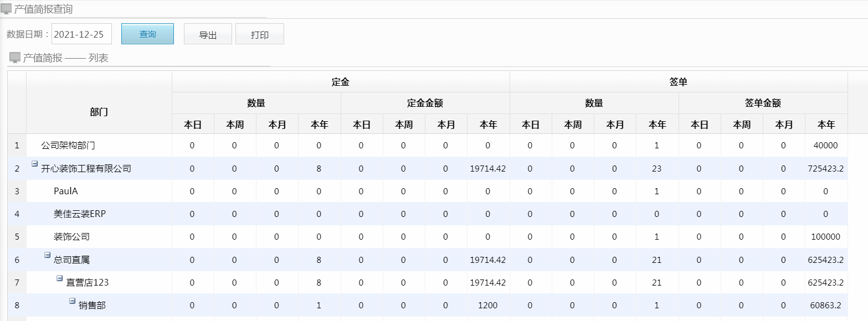Viewport: 868px width, 321px height.
Task: Click the 产值简报查询 panel title icon
Action: click(x=6, y=9)
